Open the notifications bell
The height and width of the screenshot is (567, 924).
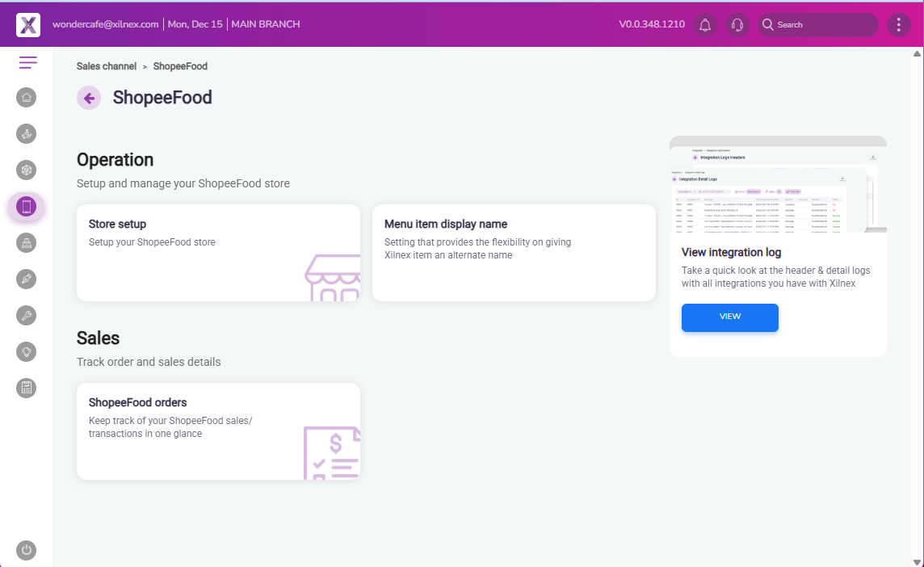click(x=705, y=25)
